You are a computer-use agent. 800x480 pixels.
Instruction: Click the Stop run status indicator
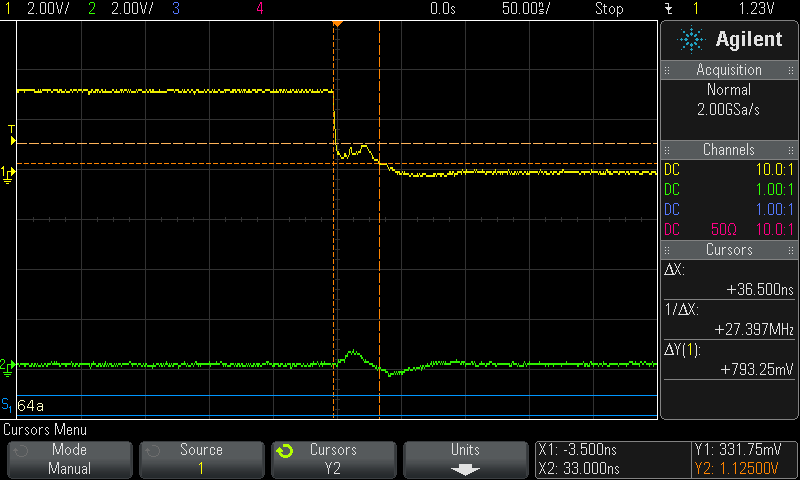click(x=609, y=9)
